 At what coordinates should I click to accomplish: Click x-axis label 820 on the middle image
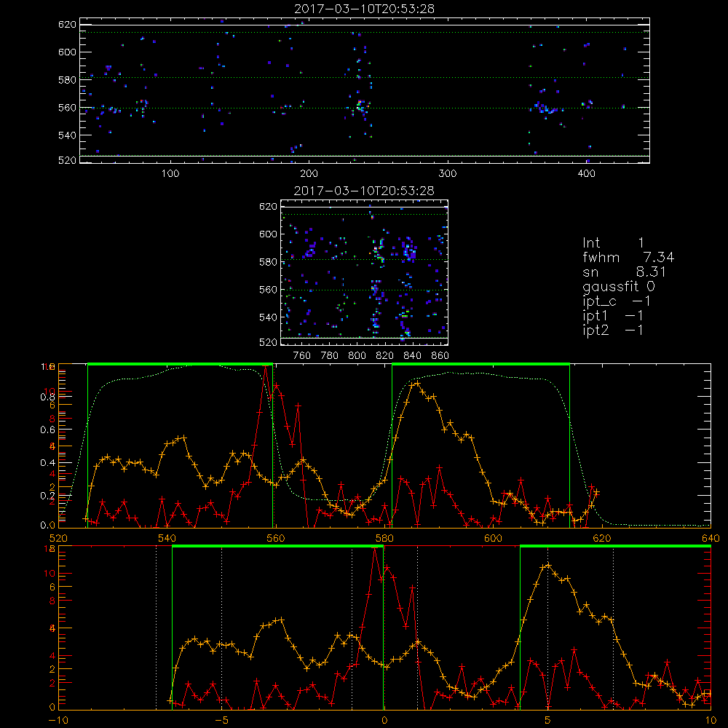385,356
